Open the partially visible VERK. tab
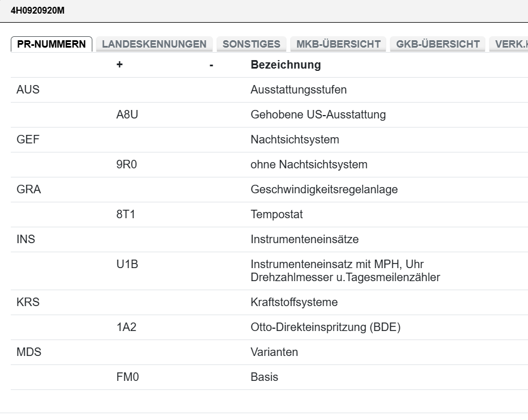The height and width of the screenshot is (420, 528). pyautogui.click(x=510, y=44)
